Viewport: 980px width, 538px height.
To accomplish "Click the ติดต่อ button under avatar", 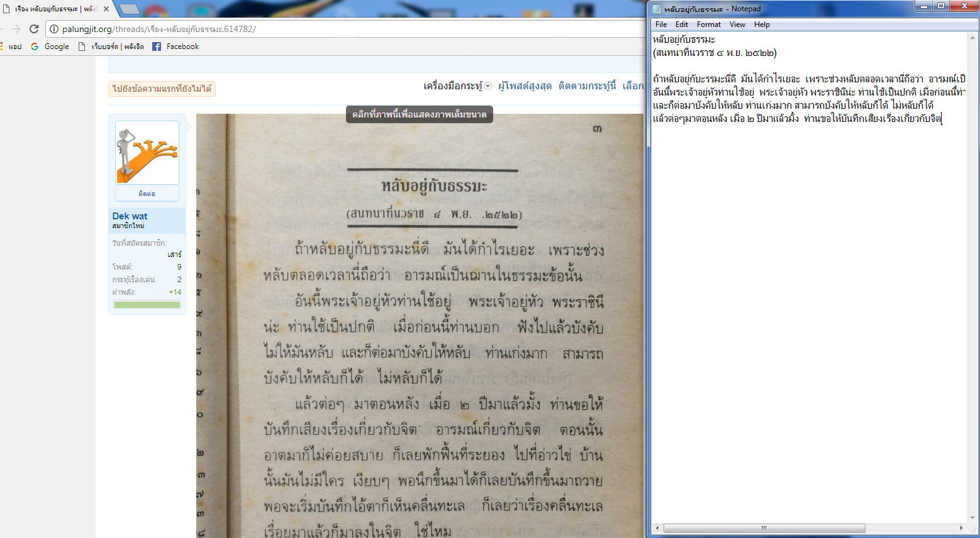I will (147, 194).
